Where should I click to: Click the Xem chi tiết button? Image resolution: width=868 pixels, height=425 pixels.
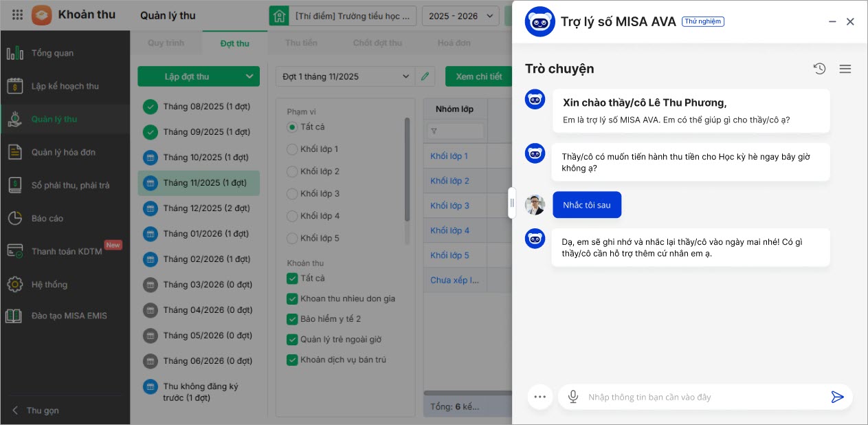point(478,76)
